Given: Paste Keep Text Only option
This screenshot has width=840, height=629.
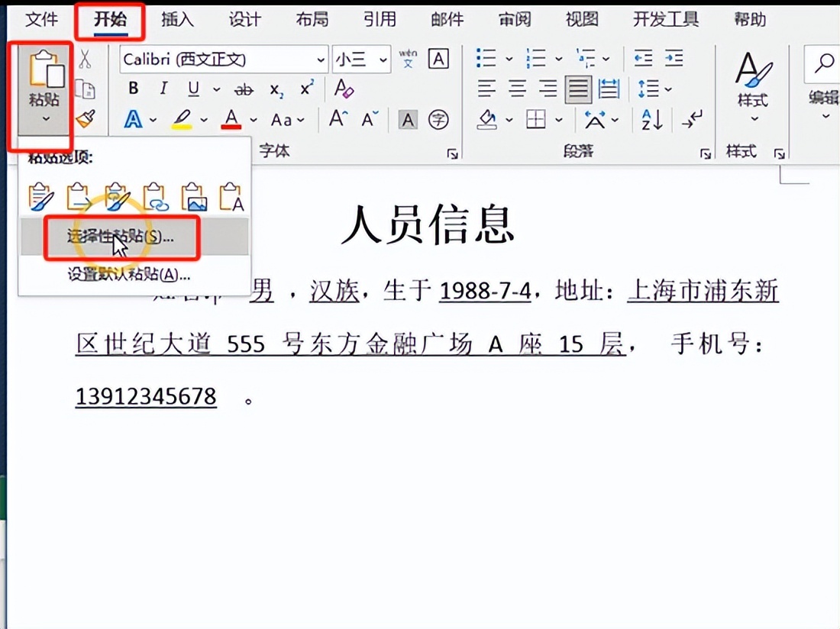Looking at the screenshot, I should (x=231, y=196).
